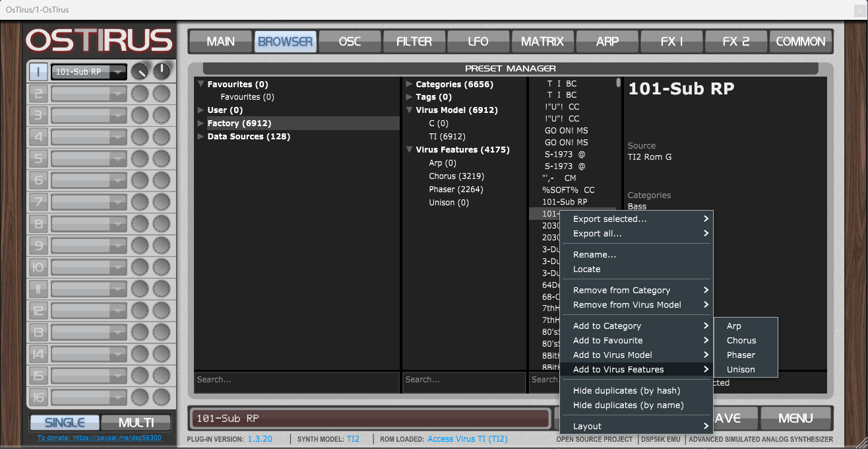This screenshot has width=868, height=449.
Task: Click part 2 first knob
Action: (x=140, y=94)
